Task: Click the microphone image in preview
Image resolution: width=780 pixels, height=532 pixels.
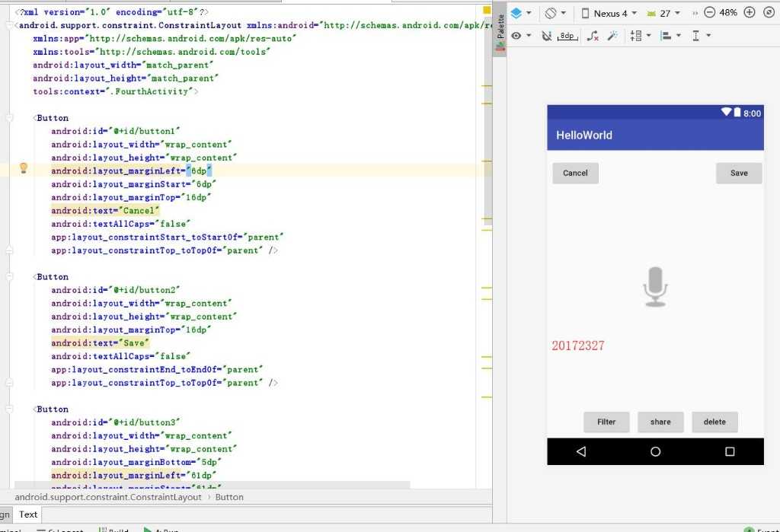Action: [655, 287]
